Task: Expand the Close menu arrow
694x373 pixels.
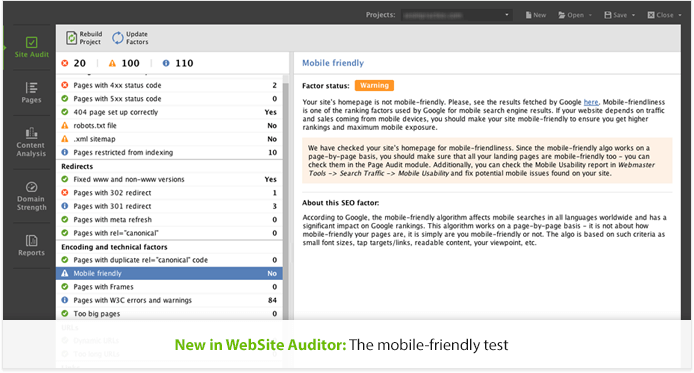Action: tap(680, 15)
